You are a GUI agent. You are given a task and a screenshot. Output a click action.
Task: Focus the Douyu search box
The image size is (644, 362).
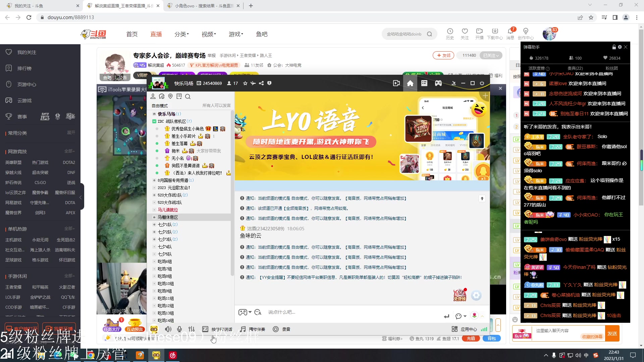[405, 34]
